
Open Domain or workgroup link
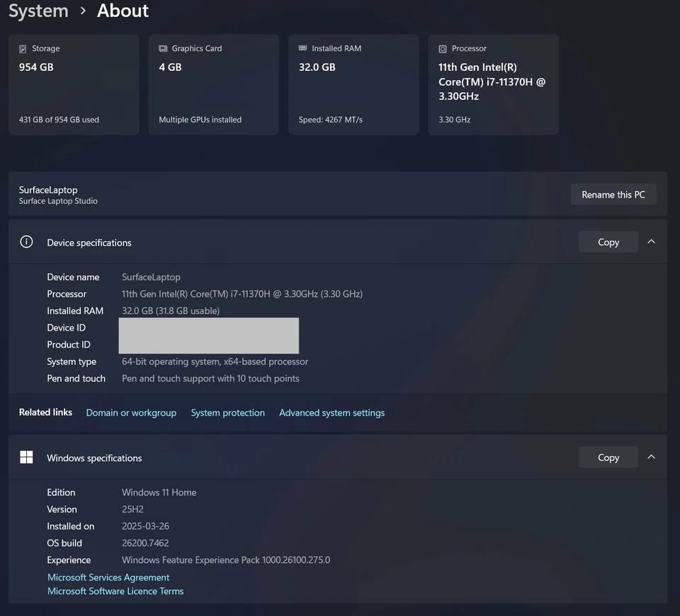[131, 413]
